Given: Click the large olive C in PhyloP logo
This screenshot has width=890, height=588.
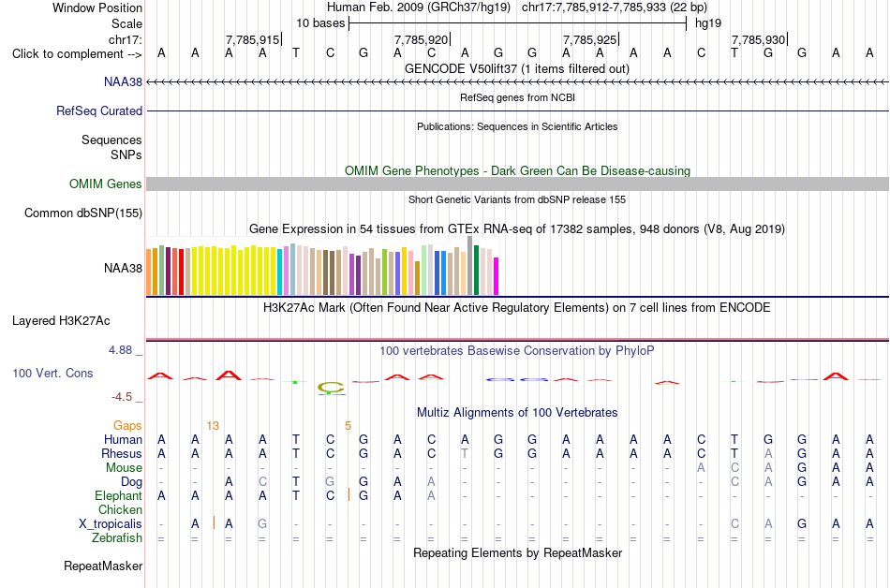Looking at the screenshot, I should (331, 388).
